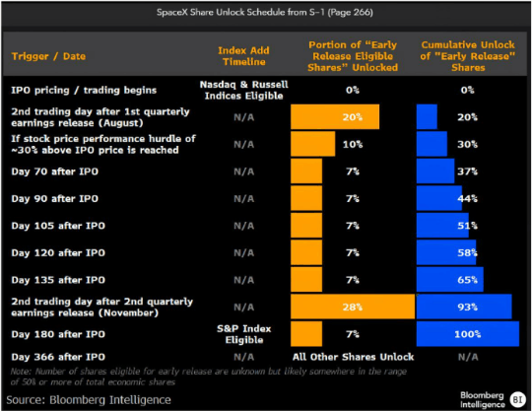532x411 pixels.
Task: Select the 'IPO pricing / trading begins' row label
Action: pos(84,91)
